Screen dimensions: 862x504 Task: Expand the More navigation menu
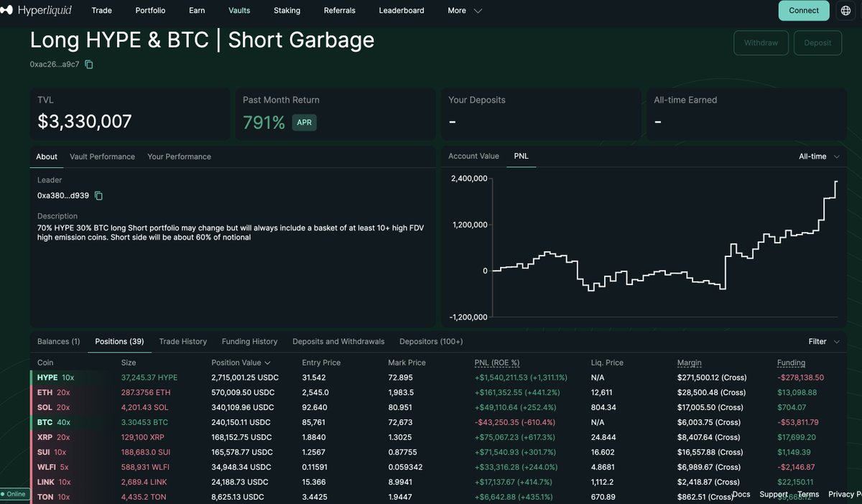click(x=464, y=11)
